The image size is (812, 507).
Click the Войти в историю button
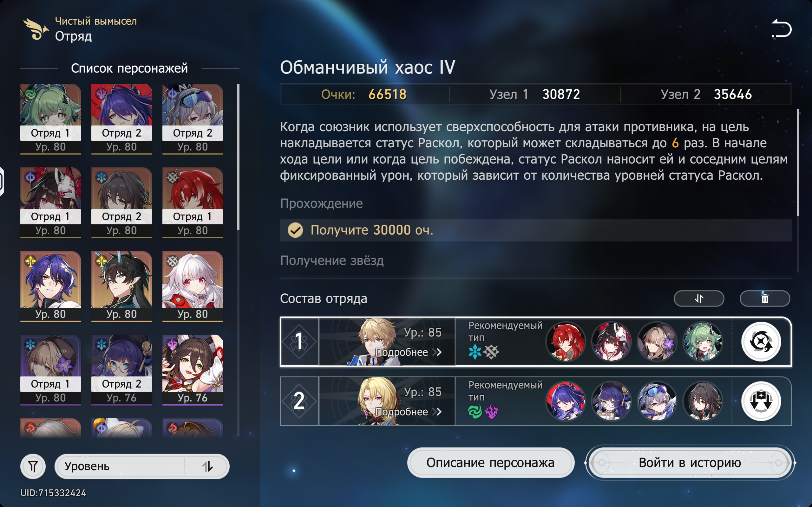[x=690, y=463]
